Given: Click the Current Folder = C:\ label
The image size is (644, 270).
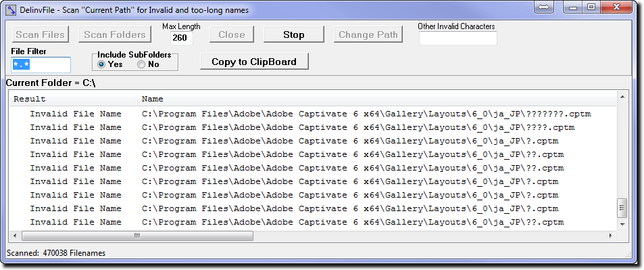Looking at the screenshot, I should (x=51, y=83).
